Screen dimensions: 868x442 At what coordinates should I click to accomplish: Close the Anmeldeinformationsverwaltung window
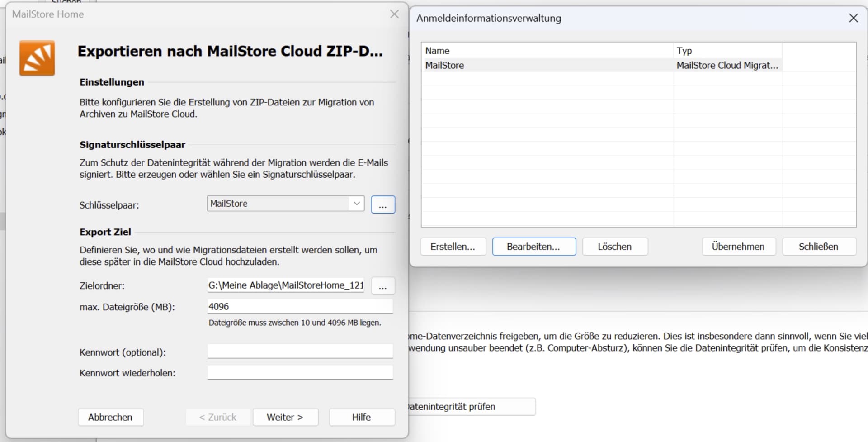click(x=853, y=18)
